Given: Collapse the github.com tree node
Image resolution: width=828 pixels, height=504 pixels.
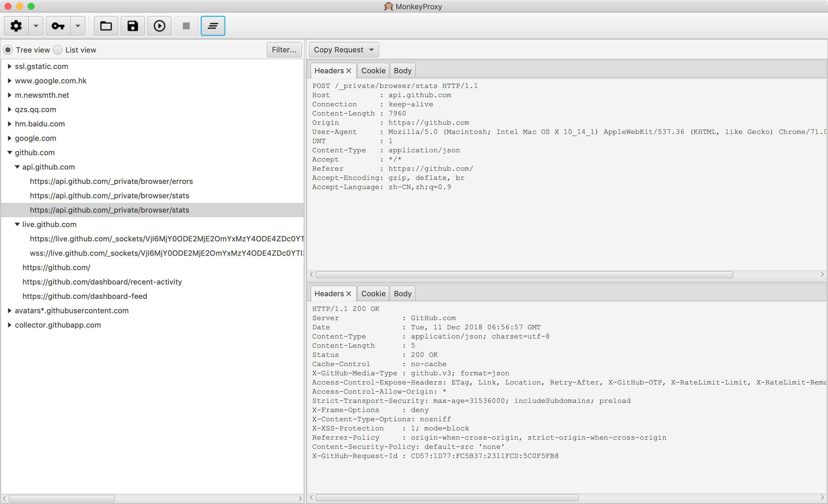Looking at the screenshot, I should coord(10,153).
